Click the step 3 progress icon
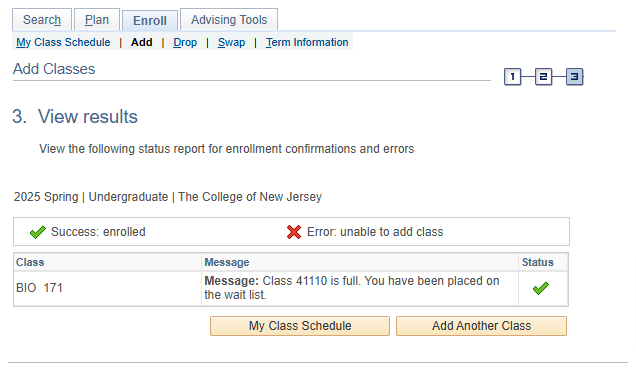636x373 pixels. 574,77
